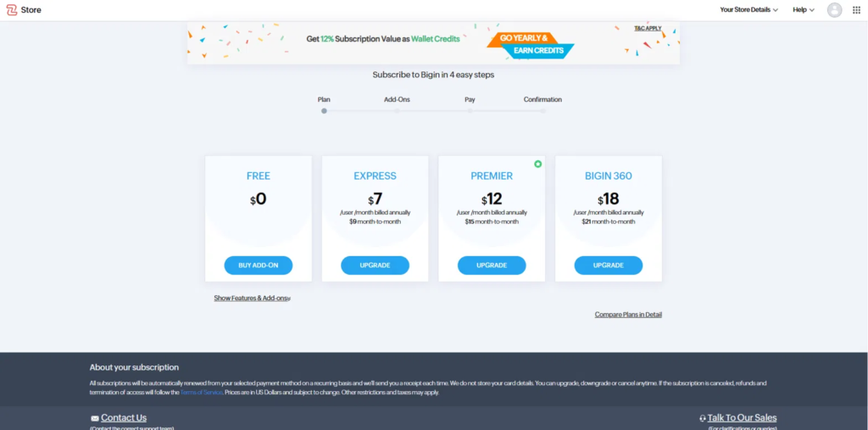The height and width of the screenshot is (430, 868).
Task: Select the Confirmation step marker
Action: [543, 111]
